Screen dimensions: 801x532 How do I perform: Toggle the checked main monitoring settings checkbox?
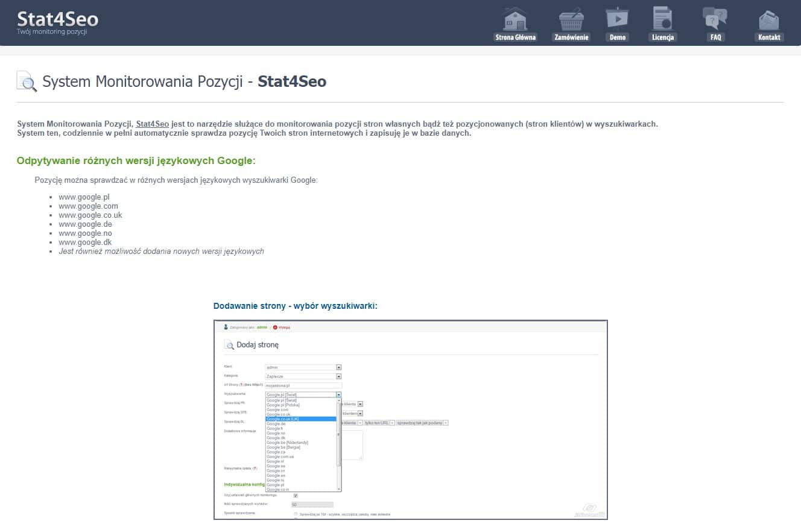(295, 496)
